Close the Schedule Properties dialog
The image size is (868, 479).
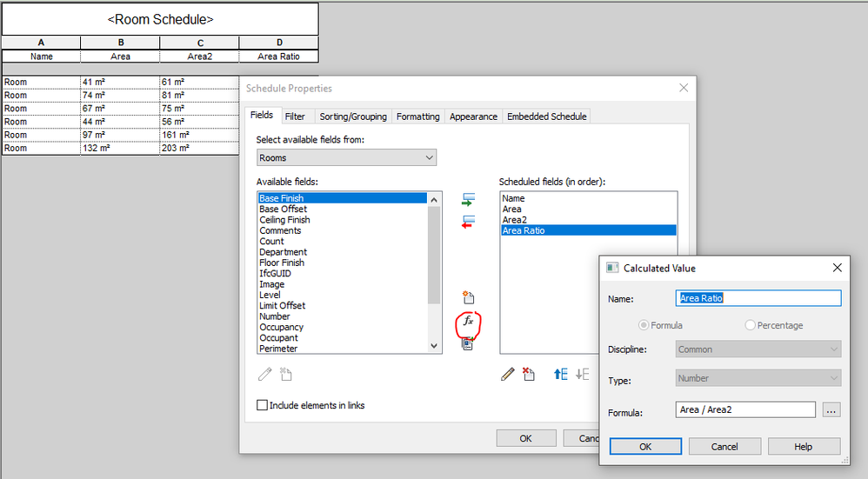[684, 88]
